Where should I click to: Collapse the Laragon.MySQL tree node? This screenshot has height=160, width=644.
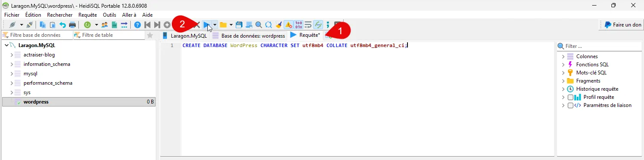tap(6, 45)
